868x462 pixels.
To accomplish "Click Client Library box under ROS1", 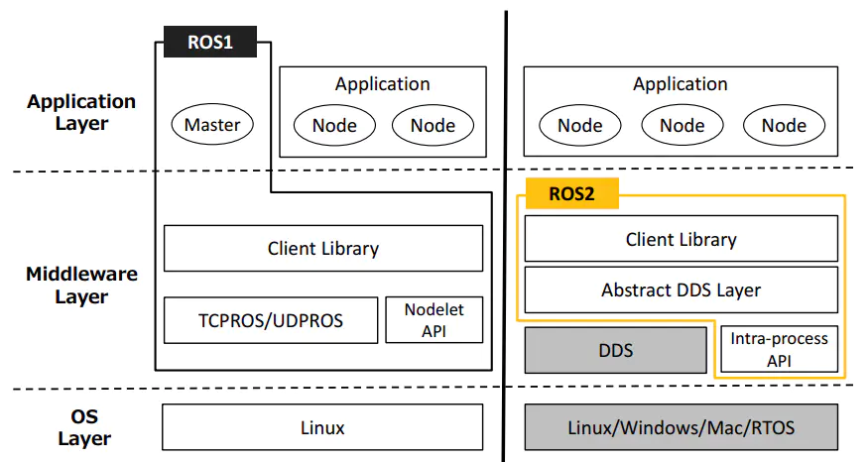I will (x=322, y=248).
